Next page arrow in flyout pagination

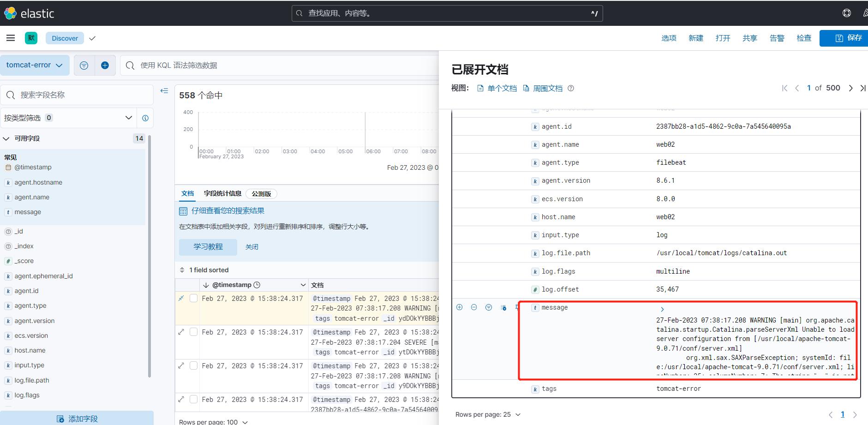click(x=855, y=414)
